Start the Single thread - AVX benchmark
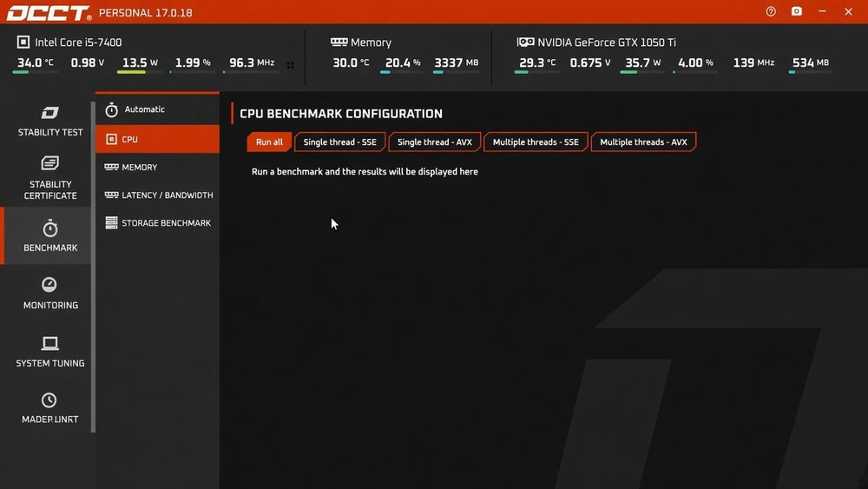Viewport: 868px width, 489px height. (435, 142)
